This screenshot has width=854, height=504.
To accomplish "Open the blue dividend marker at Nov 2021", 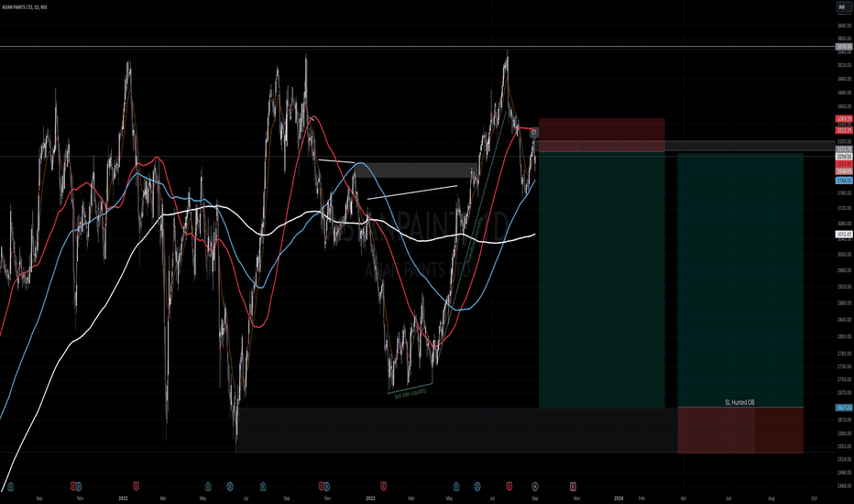I will (79, 486).
